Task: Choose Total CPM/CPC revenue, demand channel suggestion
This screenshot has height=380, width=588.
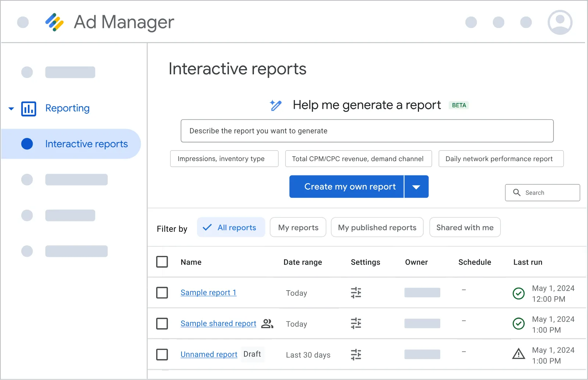Action: [358, 159]
